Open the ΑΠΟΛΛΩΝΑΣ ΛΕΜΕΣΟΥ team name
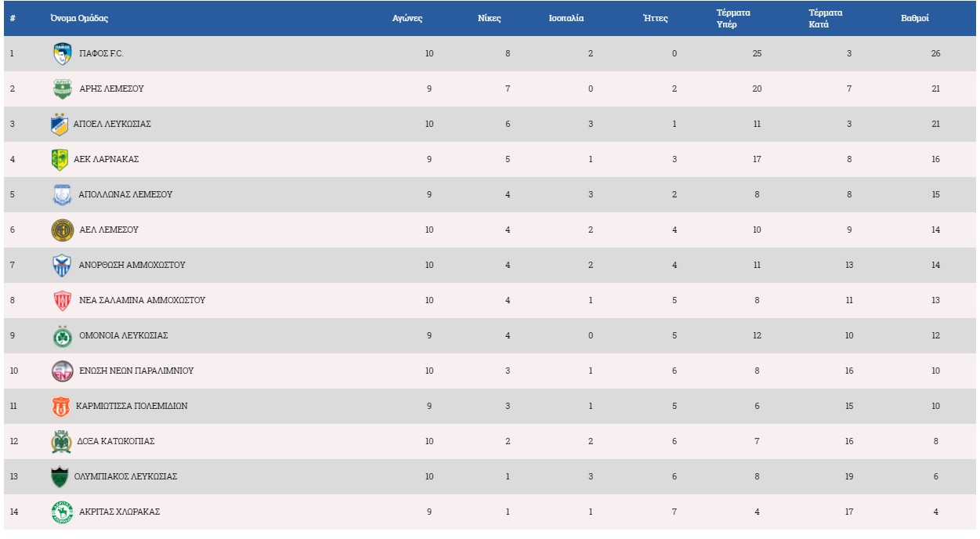This screenshot has width=980, height=539. click(x=125, y=194)
